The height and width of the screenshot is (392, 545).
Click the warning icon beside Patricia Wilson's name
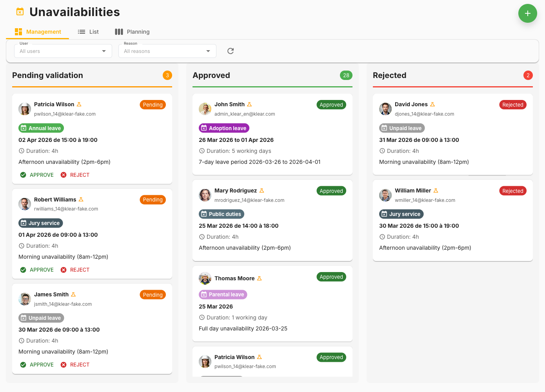click(x=79, y=104)
